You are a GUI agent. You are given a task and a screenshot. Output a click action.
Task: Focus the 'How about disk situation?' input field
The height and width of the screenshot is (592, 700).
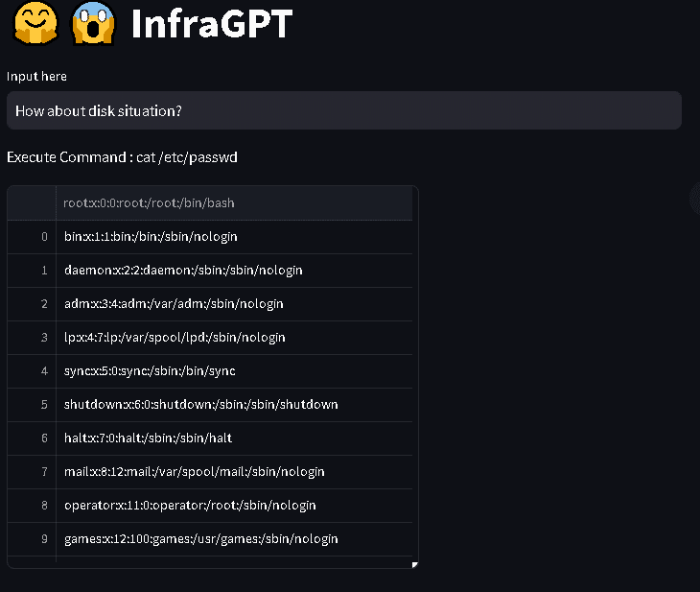pyautogui.click(x=343, y=110)
